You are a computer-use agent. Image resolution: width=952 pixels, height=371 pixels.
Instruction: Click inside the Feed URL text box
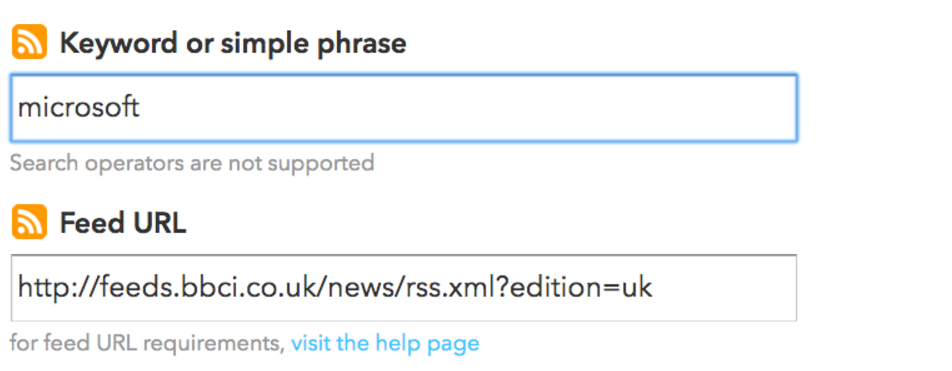[x=404, y=288]
